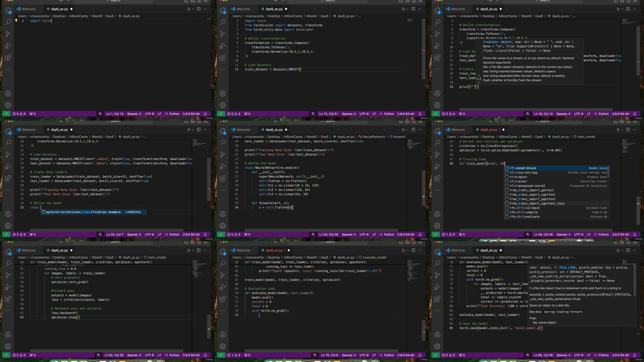Click AIBootCamp breadcrumb in the Ln 1, Col 13 window

tap(78, 16)
